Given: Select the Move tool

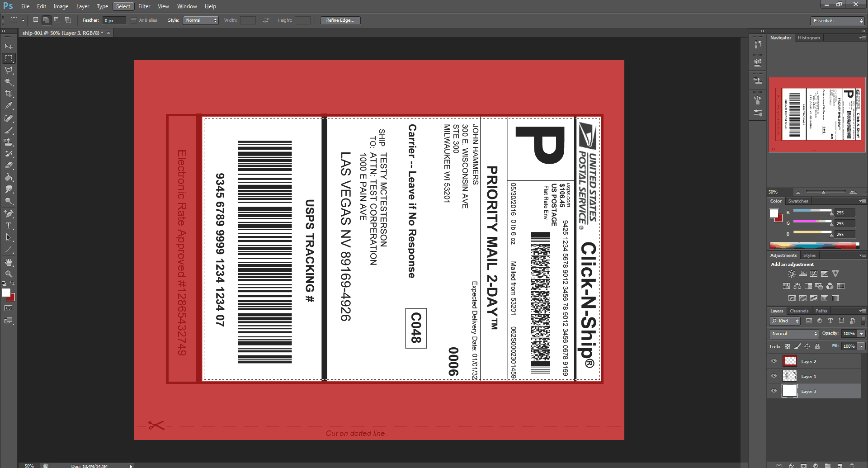Looking at the screenshot, I should coord(9,47).
